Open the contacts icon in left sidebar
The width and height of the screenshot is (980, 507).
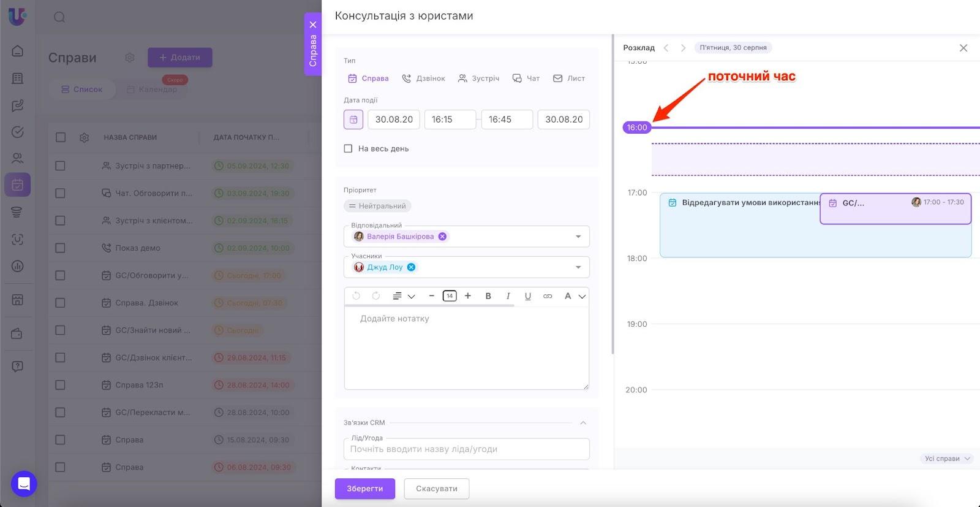coord(18,158)
